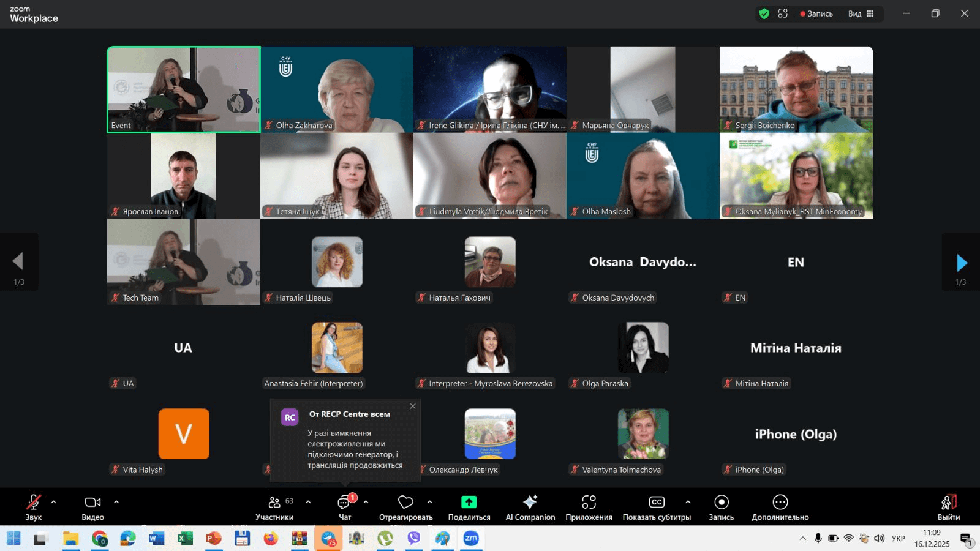Turn on camera with Видео button
This screenshot has height=551, width=980.
[93, 508]
